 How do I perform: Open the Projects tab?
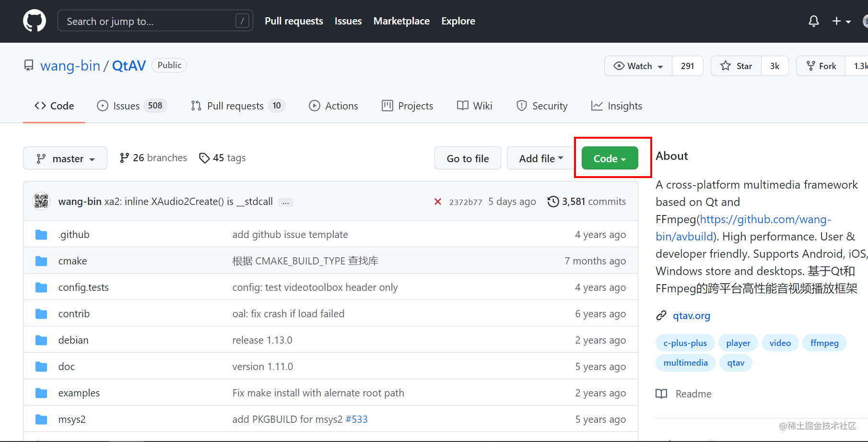coord(408,106)
